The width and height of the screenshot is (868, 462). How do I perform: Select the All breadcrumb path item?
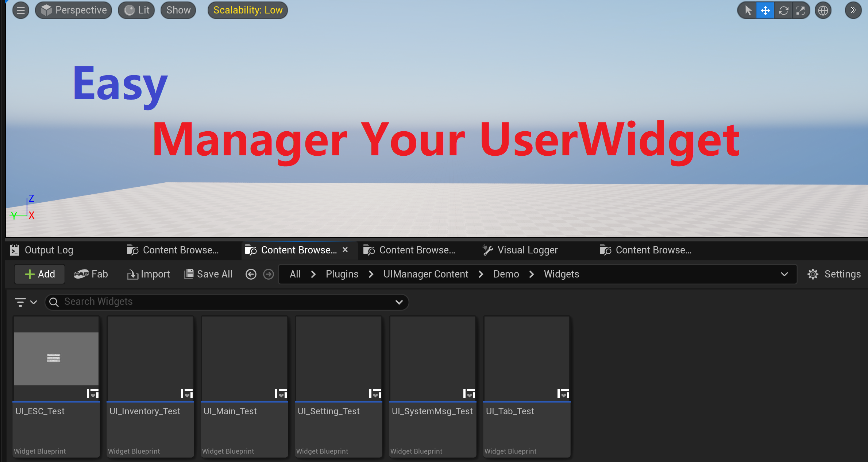[295, 274]
